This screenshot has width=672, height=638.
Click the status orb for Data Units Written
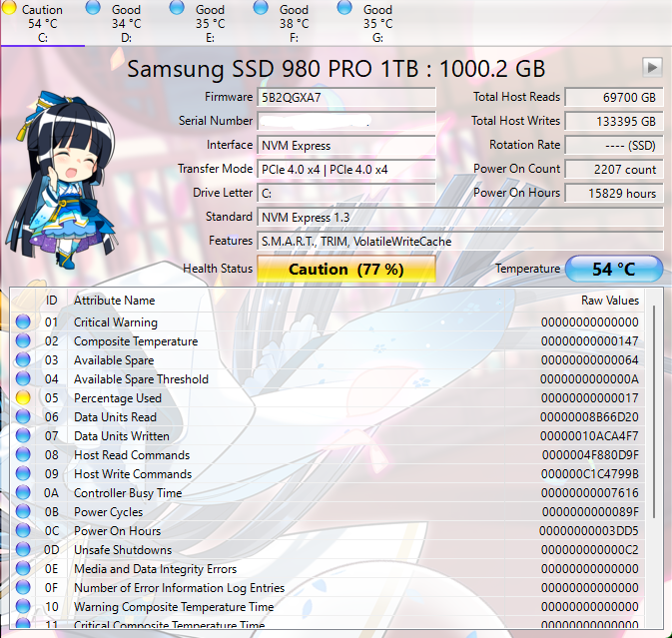coord(23,435)
